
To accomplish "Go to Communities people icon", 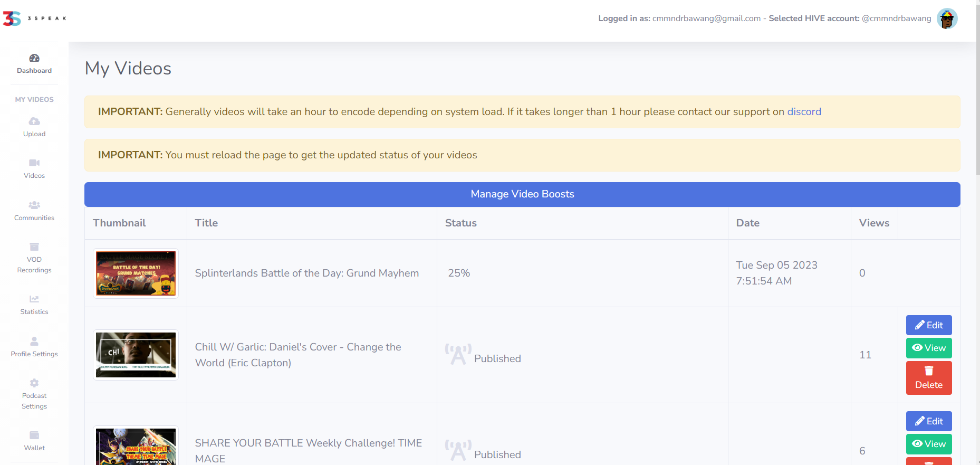I will [x=34, y=205].
